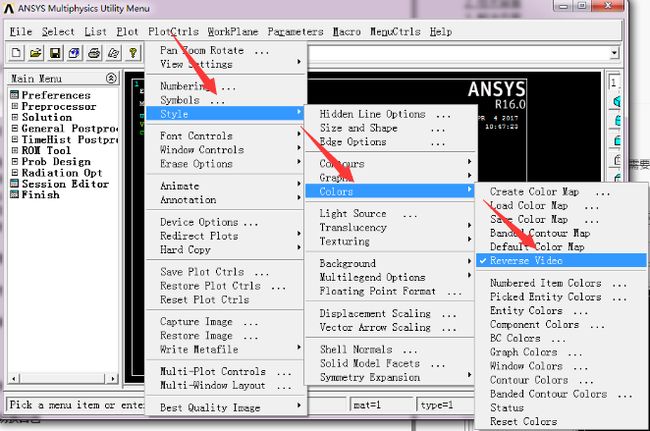Choose Reset Colors entry
Screen dimensions: 650x431
[561, 421]
